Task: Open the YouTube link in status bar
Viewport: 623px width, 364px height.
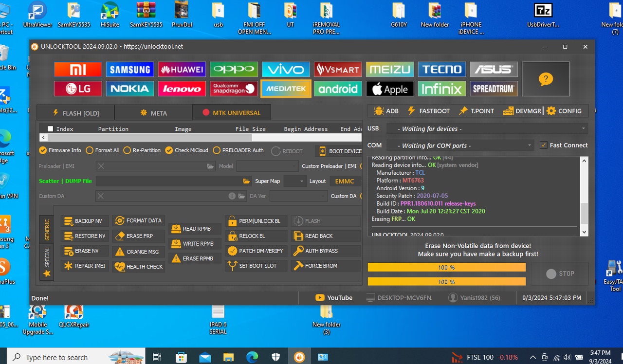Action: pyautogui.click(x=334, y=298)
